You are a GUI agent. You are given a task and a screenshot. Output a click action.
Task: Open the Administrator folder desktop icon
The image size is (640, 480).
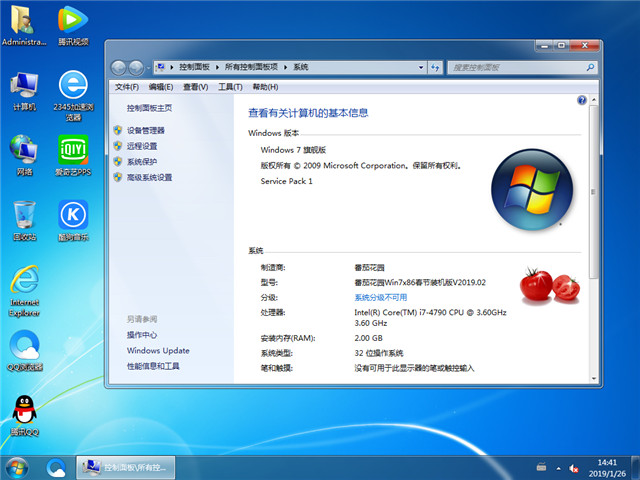(x=24, y=24)
